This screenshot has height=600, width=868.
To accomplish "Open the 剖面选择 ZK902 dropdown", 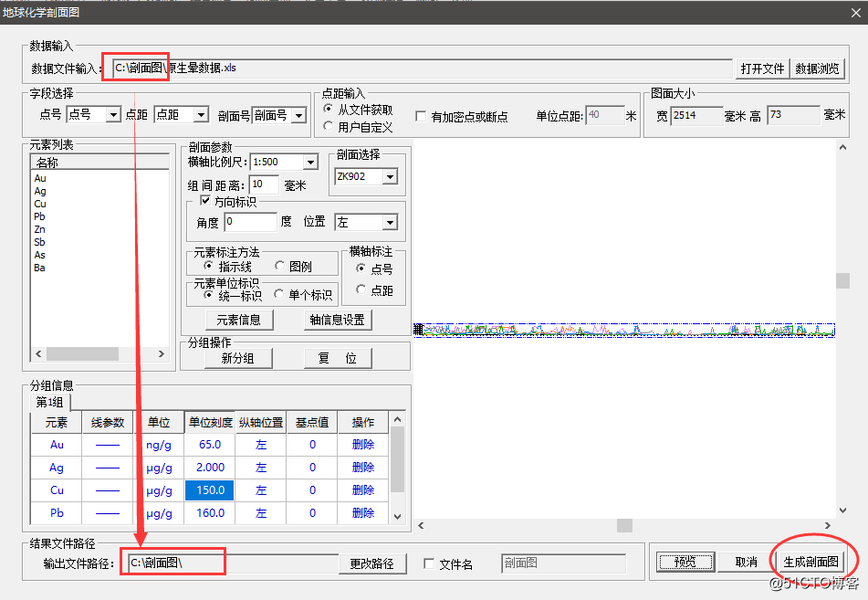I will [391, 177].
